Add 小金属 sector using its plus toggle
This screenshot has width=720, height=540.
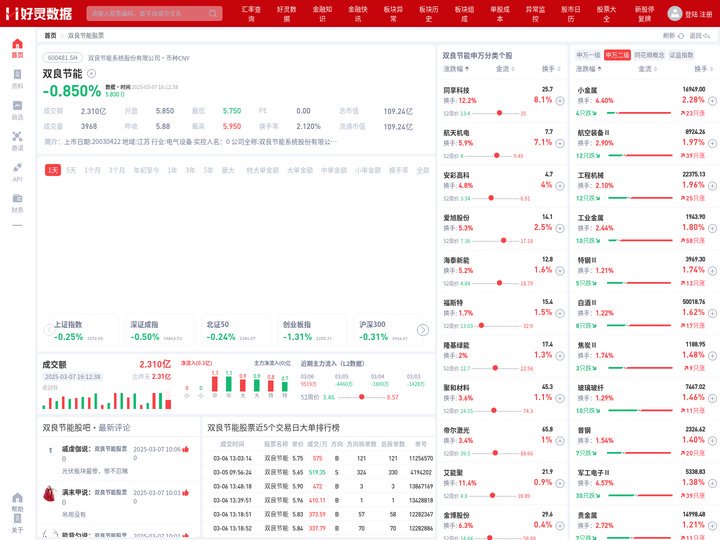tap(712, 101)
